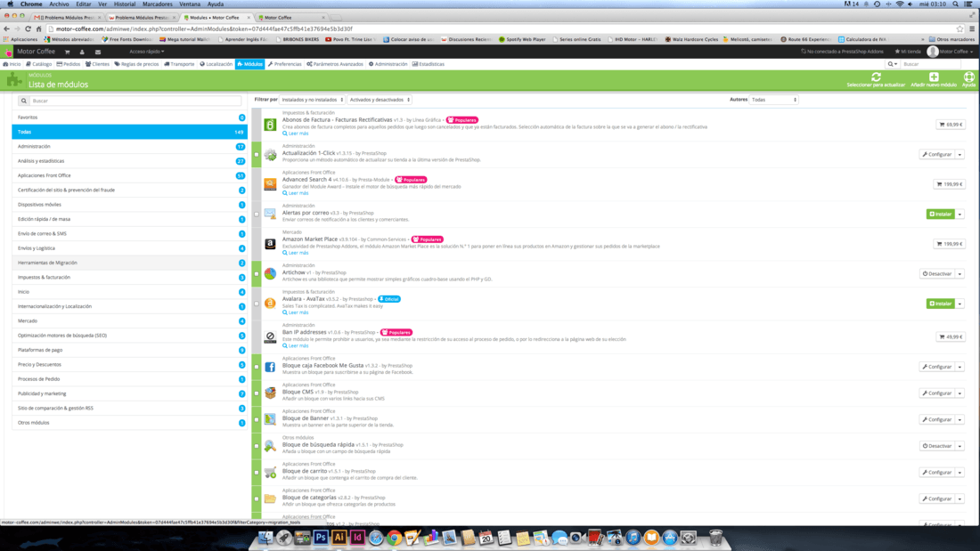Open the Estadísticas menu
The image size is (980, 551).
[429, 64]
